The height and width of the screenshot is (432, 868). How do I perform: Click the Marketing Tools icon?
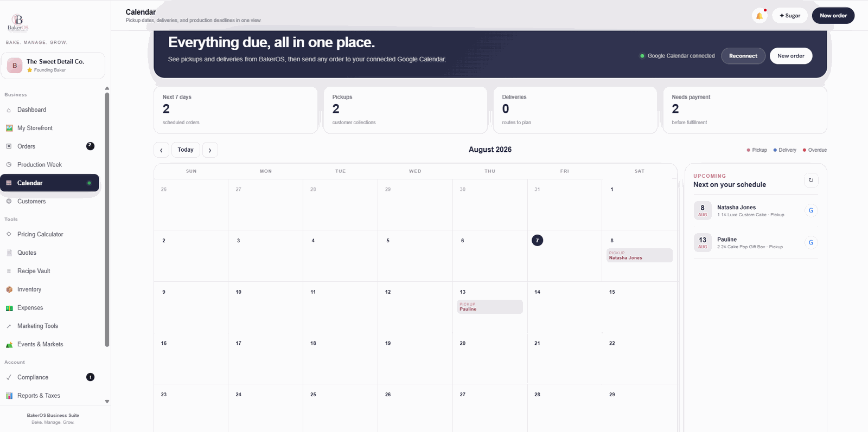point(9,326)
